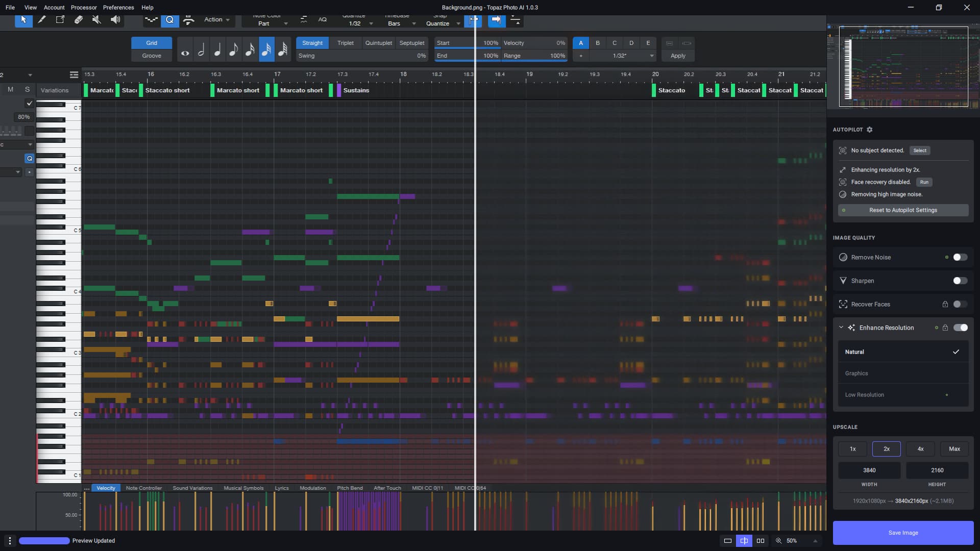Switch to side-by-side comparison view
The width and height of the screenshot is (980, 551).
coord(761,541)
